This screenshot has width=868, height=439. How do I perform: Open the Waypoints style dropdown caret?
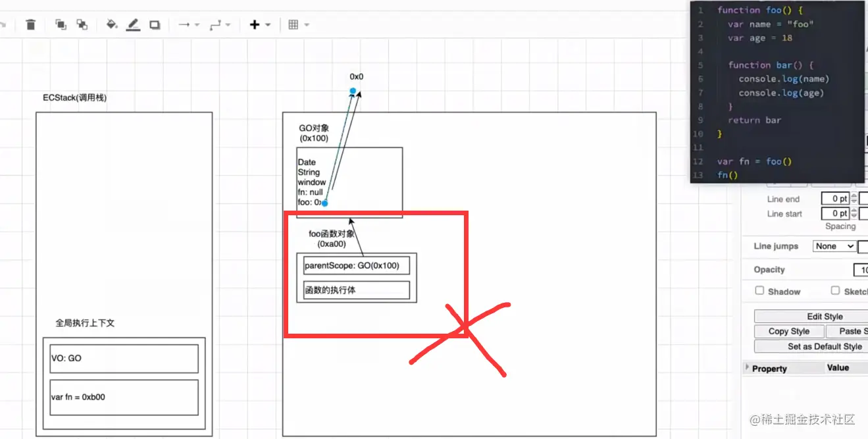[228, 25]
